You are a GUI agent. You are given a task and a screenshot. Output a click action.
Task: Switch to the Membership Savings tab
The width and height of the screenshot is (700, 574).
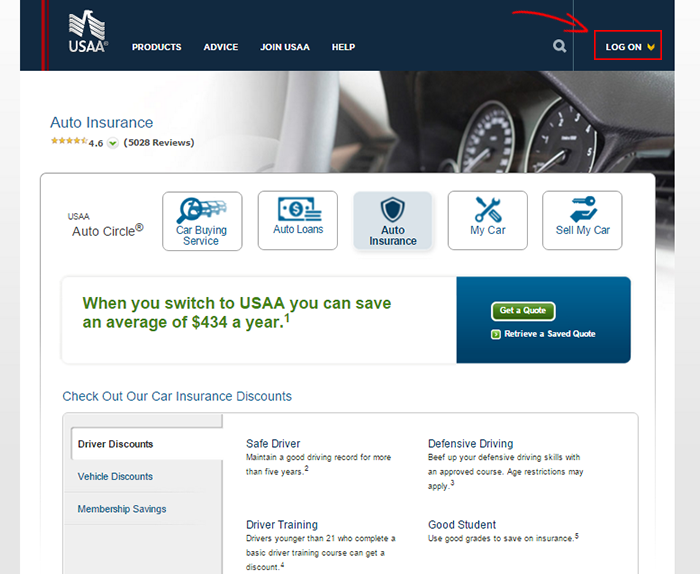122,509
